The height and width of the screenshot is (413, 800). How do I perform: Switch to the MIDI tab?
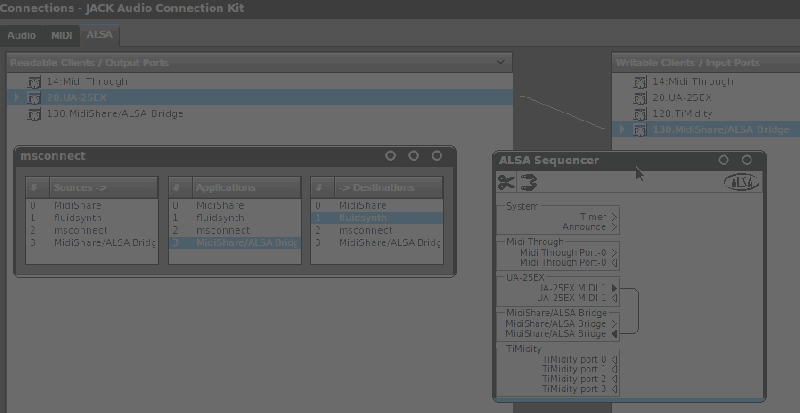[x=62, y=35]
